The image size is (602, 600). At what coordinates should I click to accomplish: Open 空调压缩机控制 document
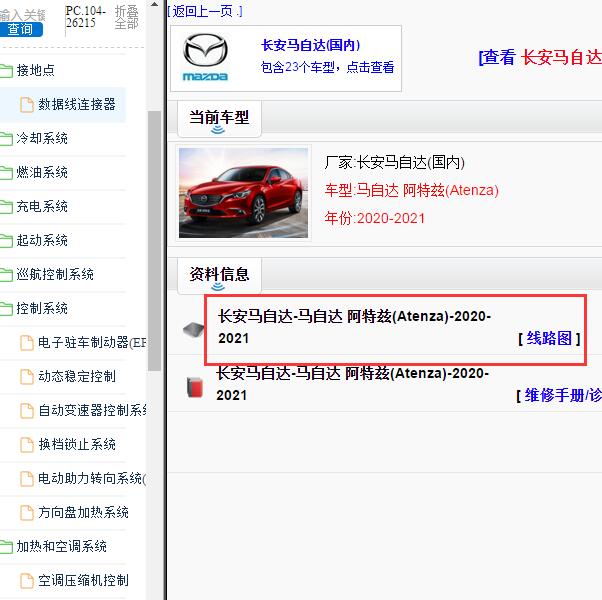83,580
